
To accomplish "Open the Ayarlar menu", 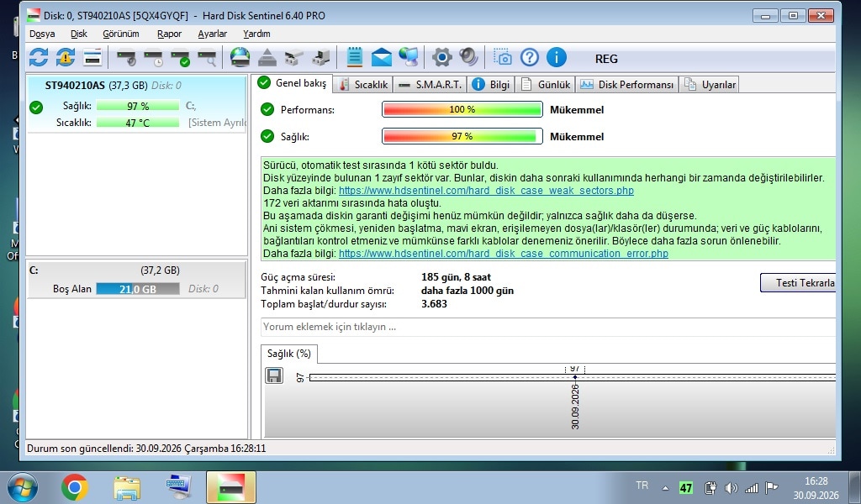I will coord(213,34).
